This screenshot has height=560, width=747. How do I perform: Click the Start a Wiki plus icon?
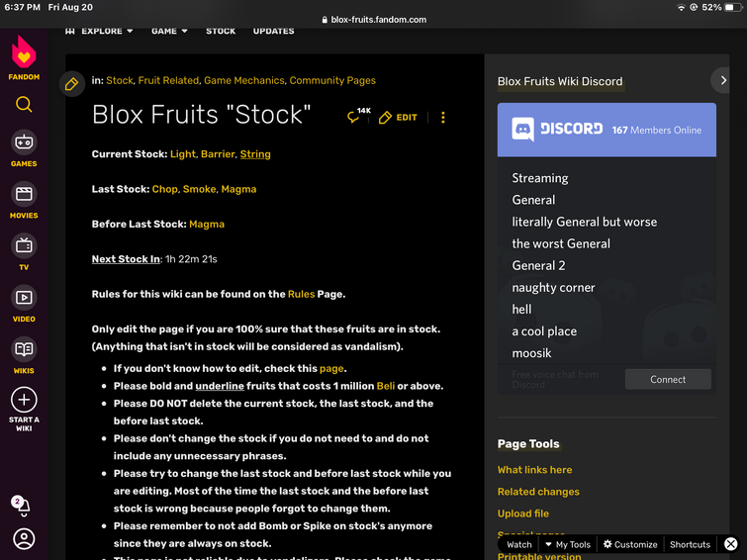24,400
